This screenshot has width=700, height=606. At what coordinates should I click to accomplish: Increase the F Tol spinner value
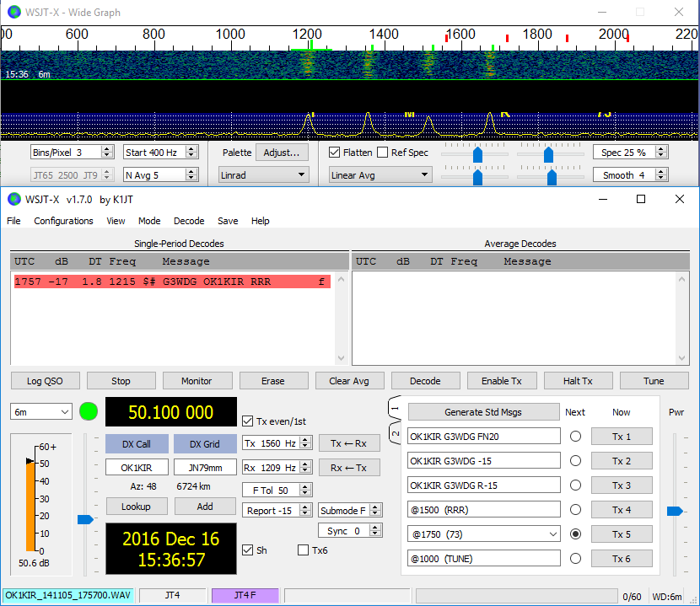coord(304,486)
